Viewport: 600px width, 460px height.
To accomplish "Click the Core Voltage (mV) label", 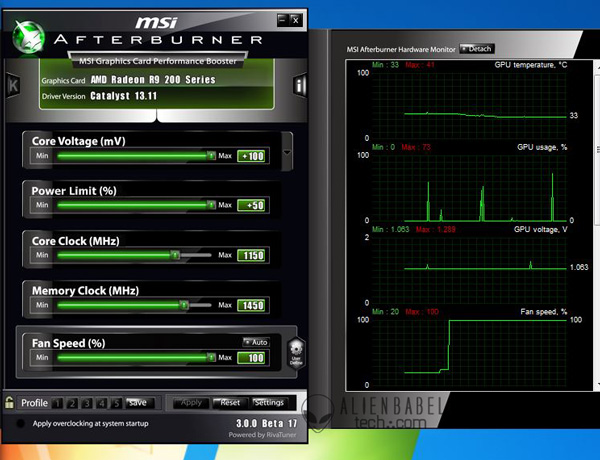I will tap(78, 141).
